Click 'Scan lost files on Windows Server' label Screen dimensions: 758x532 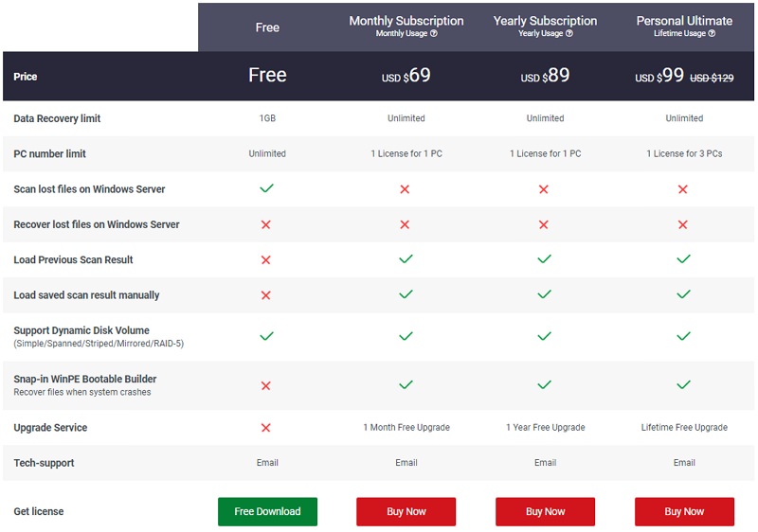coord(89,188)
